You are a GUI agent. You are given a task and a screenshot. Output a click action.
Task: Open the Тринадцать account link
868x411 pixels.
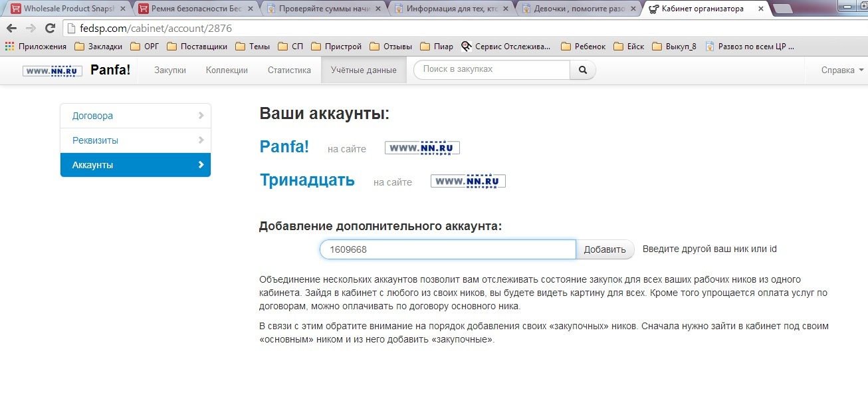pos(307,180)
